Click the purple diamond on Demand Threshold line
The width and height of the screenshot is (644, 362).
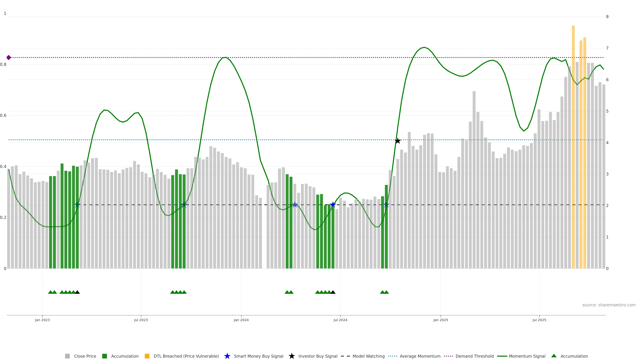[x=9, y=57]
